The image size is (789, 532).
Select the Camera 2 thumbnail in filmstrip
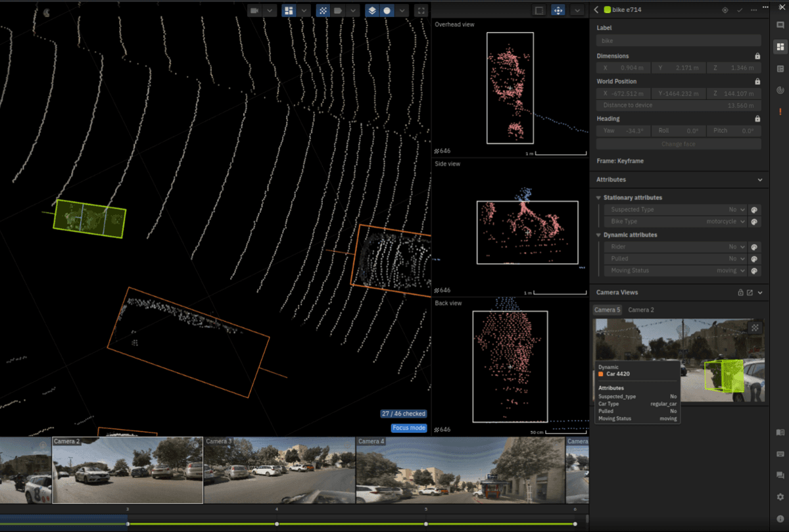(128, 470)
